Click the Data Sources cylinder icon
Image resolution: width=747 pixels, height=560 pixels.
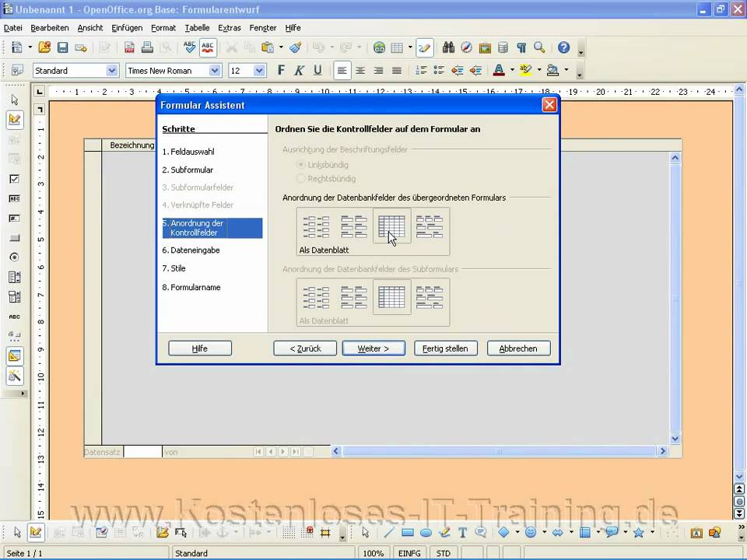[x=503, y=47]
